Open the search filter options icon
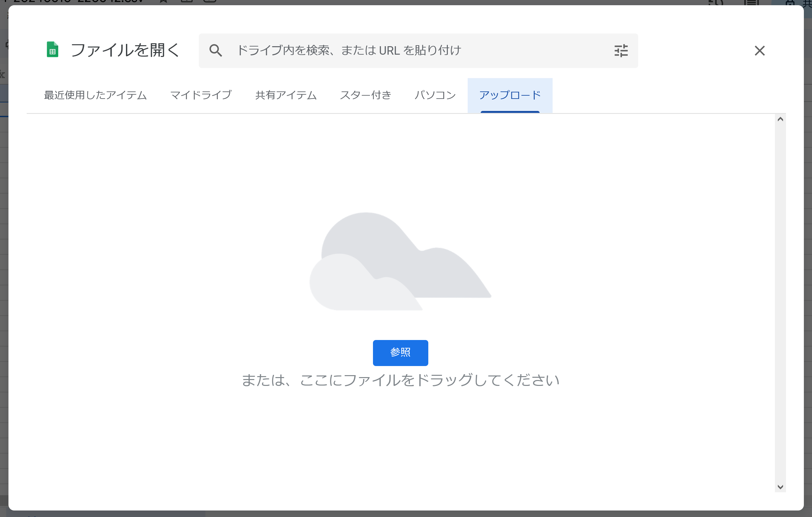812x517 pixels. [621, 50]
